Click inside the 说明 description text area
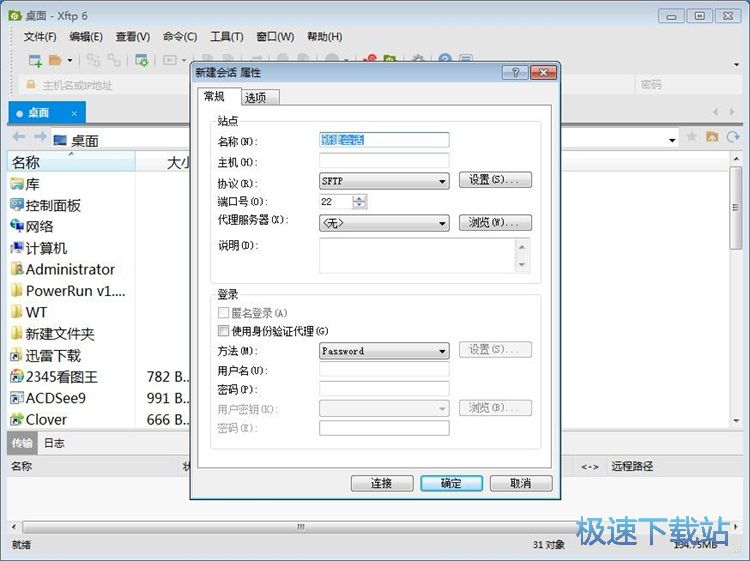The width and height of the screenshot is (750, 561). click(417, 255)
